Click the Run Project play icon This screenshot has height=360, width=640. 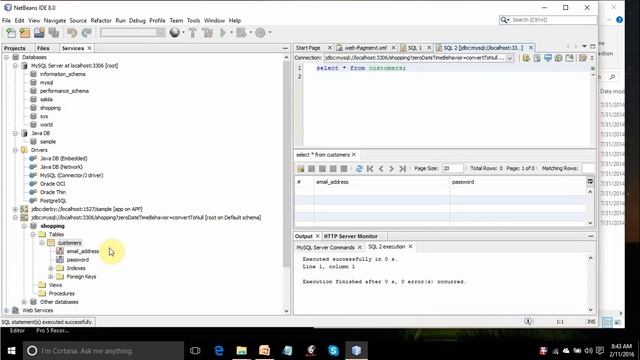223,33
